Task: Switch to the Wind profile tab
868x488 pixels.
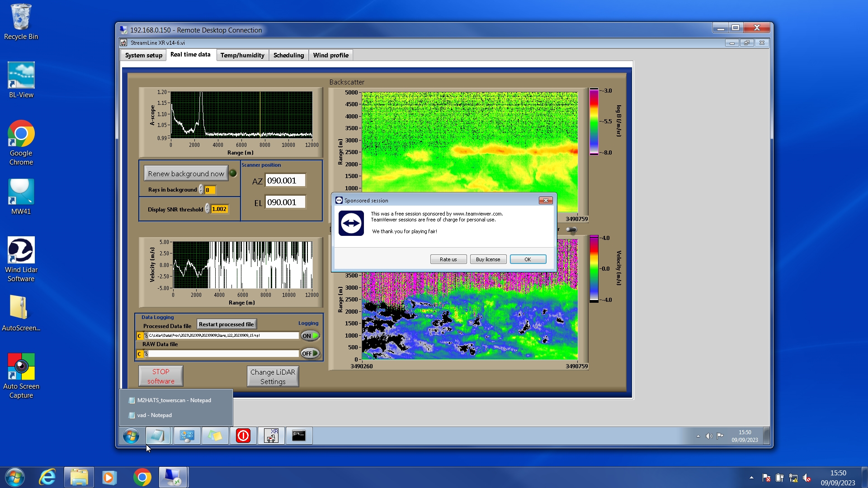Action: pyautogui.click(x=330, y=55)
